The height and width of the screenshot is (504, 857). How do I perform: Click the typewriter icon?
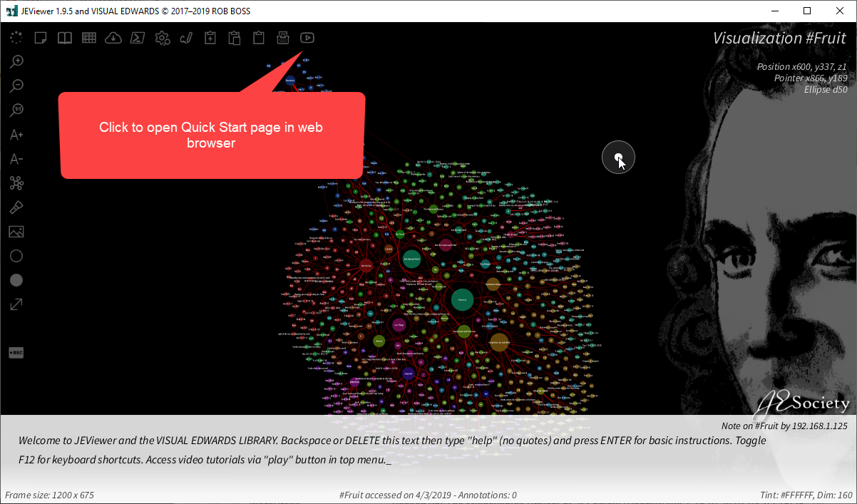[283, 38]
